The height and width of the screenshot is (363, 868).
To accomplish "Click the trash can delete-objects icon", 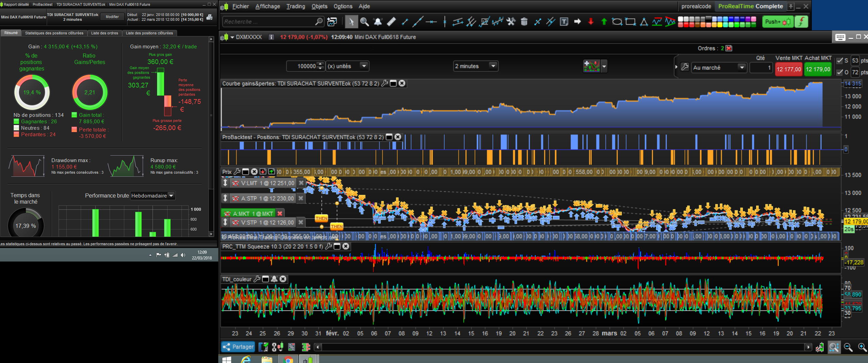I will coord(524,22).
